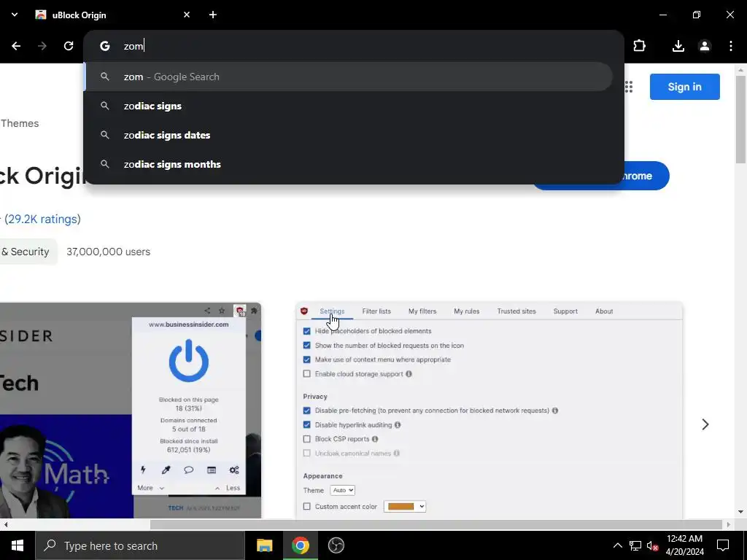Click the logger list icon in popup
The image size is (747, 560).
coord(212,470)
